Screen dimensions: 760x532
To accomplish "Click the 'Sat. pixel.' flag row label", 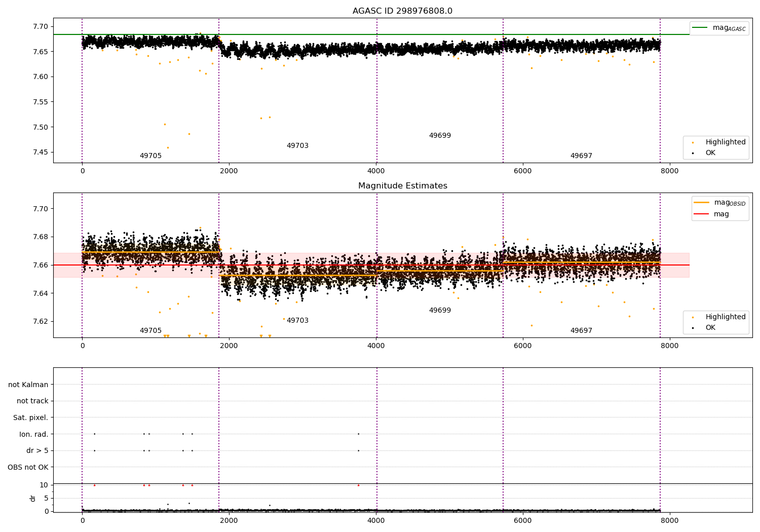I will (x=31, y=418).
